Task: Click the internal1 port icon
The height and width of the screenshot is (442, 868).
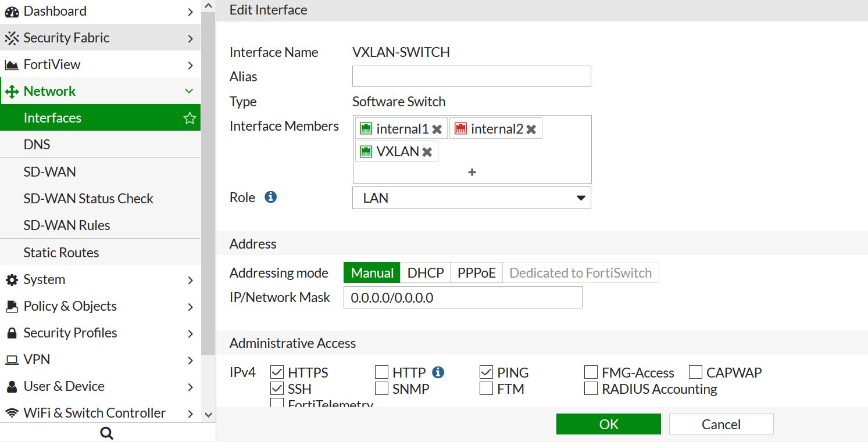Action: [x=366, y=129]
